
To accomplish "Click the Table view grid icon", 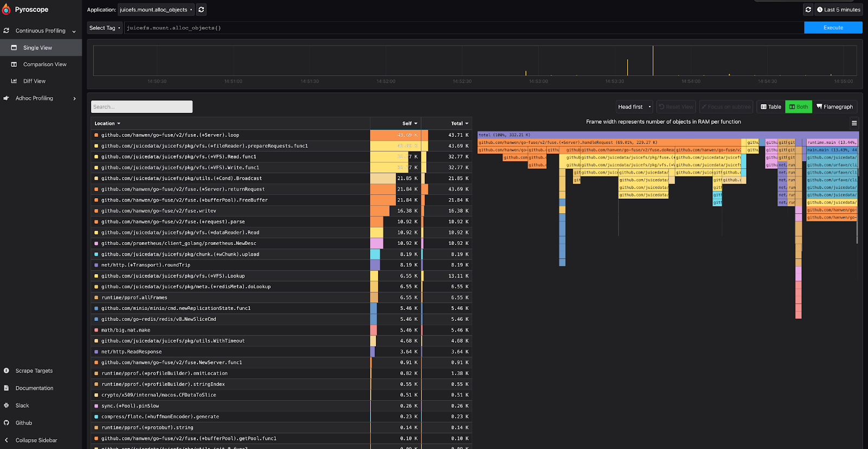I will [x=764, y=107].
